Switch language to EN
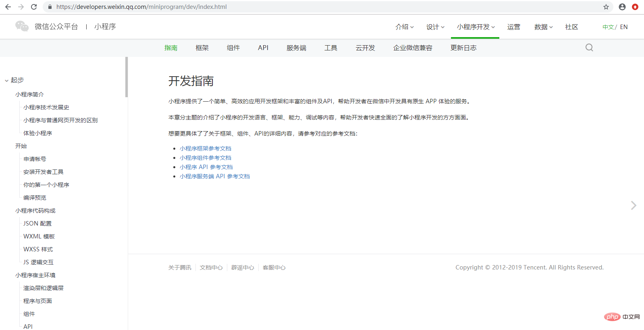Image resolution: width=644 pixels, height=330 pixels. point(624,27)
